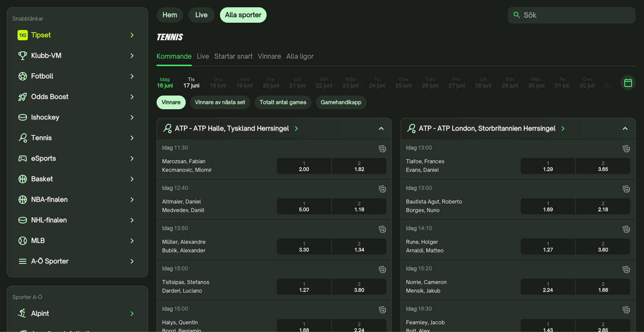The width and height of the screenshot is (644, 332).
Task: Click the Alpint skiing icon
Action: 22,314
